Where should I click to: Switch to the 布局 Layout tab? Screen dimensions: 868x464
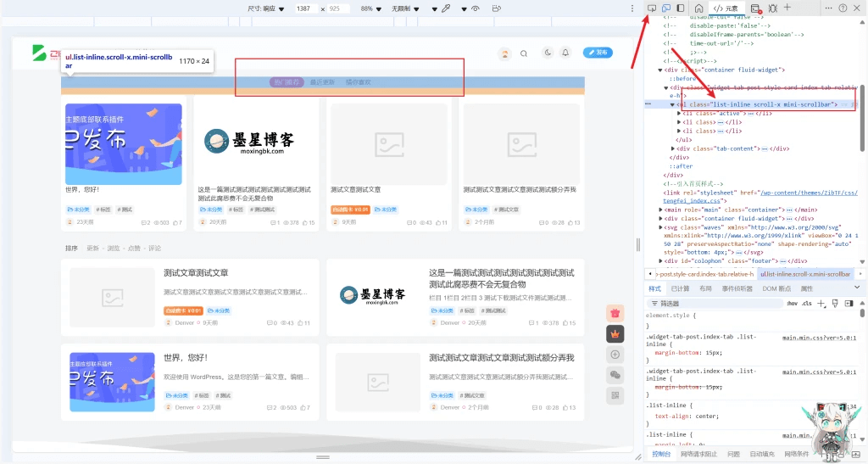coord(705,289)
